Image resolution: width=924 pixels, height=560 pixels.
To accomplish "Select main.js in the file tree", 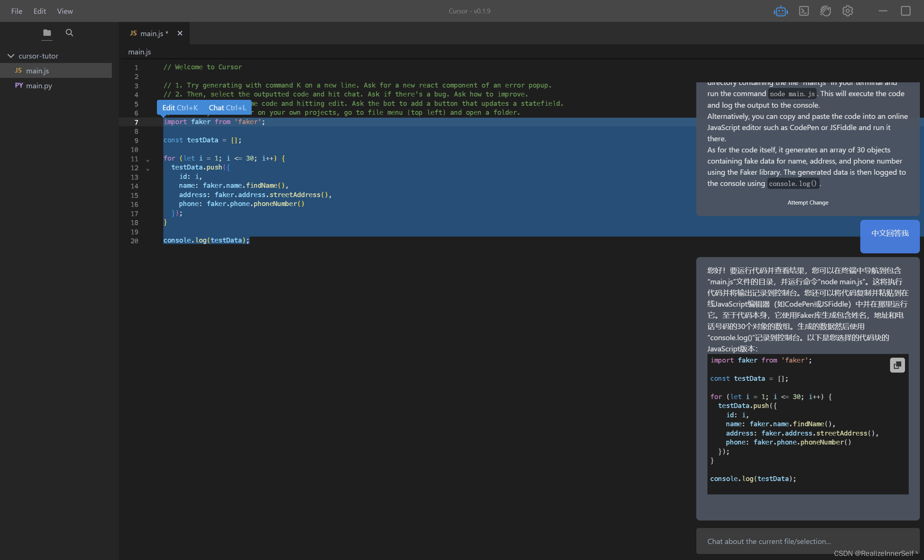I will 56,70.
